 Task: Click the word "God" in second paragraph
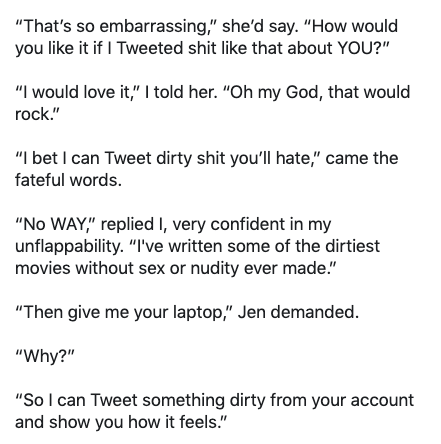(x=303, y=92)
